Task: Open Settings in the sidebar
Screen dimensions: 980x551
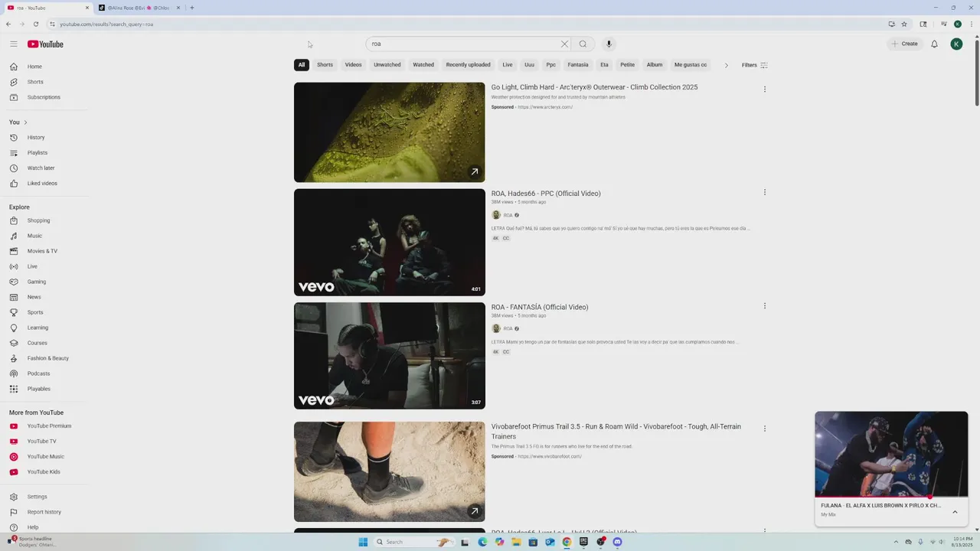Action: 46,497
